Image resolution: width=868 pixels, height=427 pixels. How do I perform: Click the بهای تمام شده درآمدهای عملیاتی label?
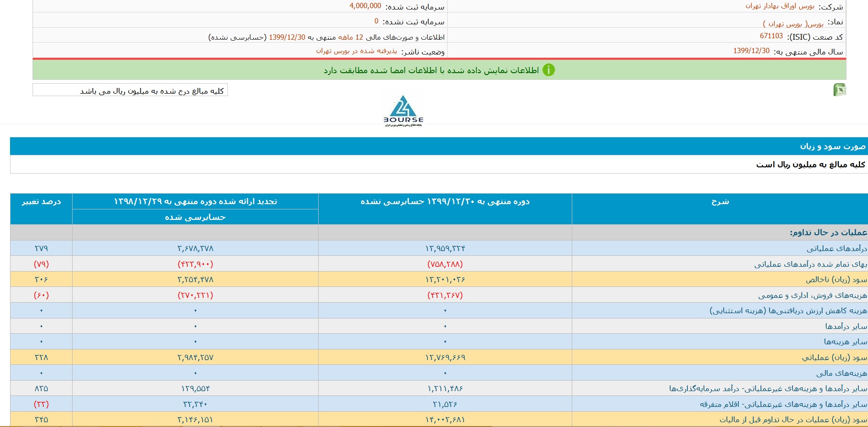[x=811, y=264]
